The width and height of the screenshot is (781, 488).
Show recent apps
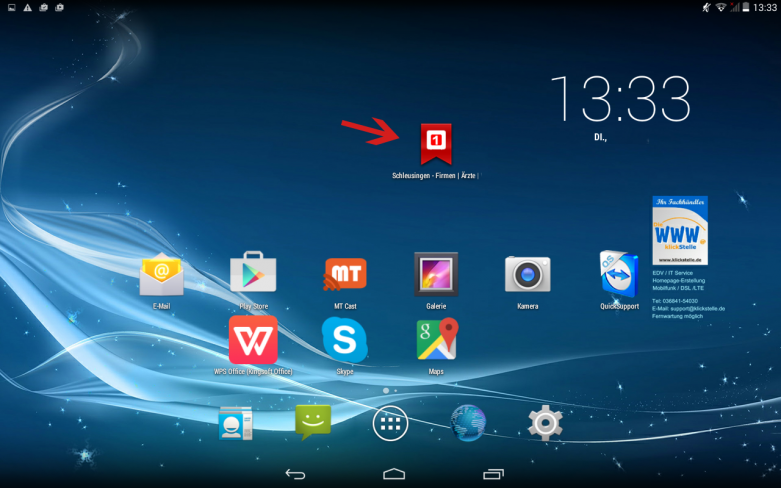coord(492,473)
